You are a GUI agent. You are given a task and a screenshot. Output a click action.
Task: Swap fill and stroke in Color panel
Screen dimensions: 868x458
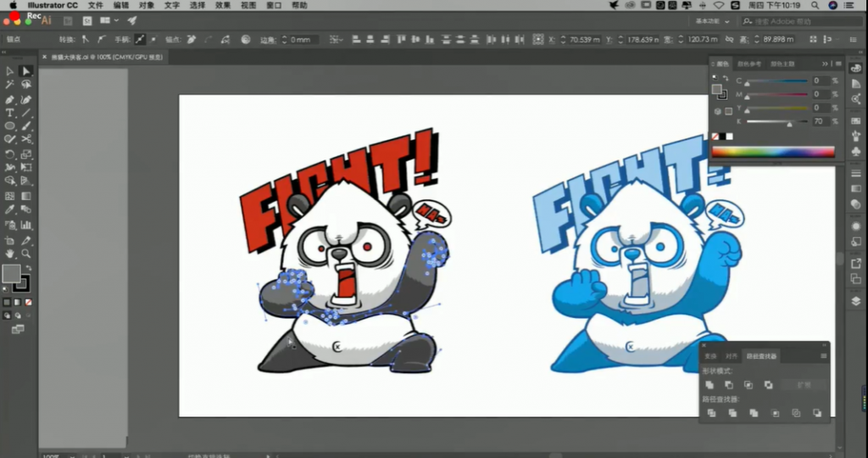click(726, 79)
